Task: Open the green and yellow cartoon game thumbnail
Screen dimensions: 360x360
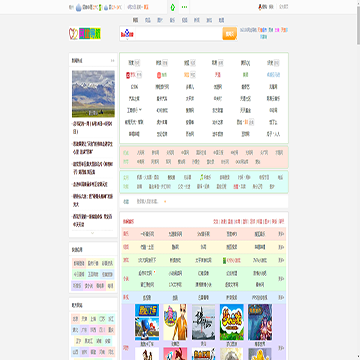Action: tap(232, 322)
